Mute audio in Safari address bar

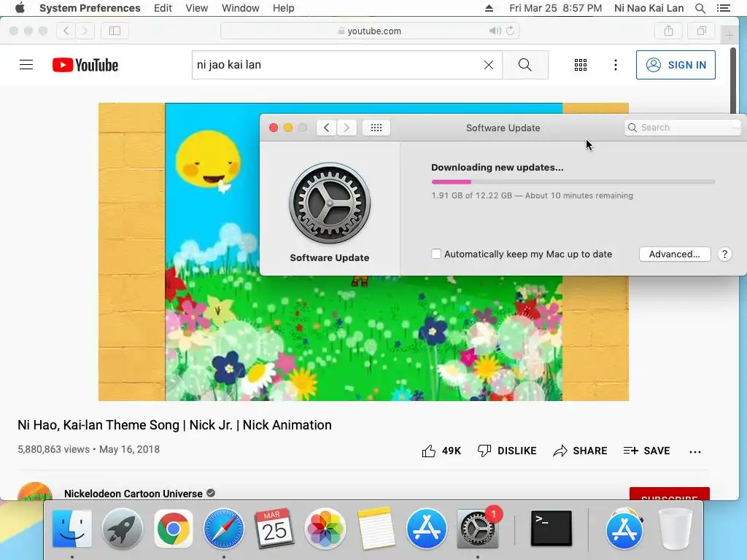coord(495,31)
